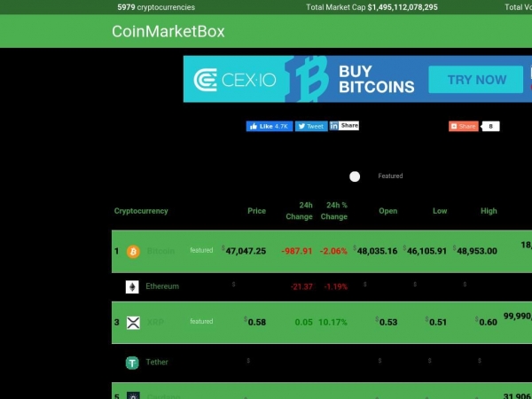Click TRY NOW in the CEX.IO banner
This screenshot has height=399, width=532.
point(475,80)
